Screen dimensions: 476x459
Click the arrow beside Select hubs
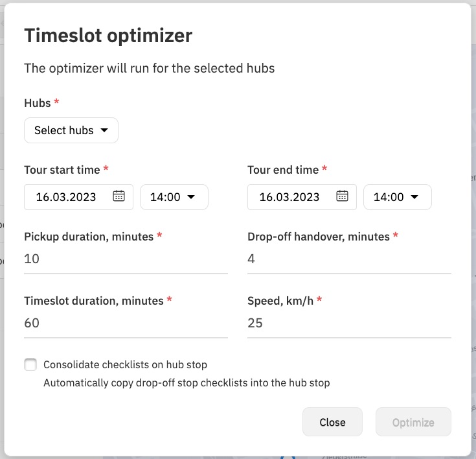click(104, 130)
